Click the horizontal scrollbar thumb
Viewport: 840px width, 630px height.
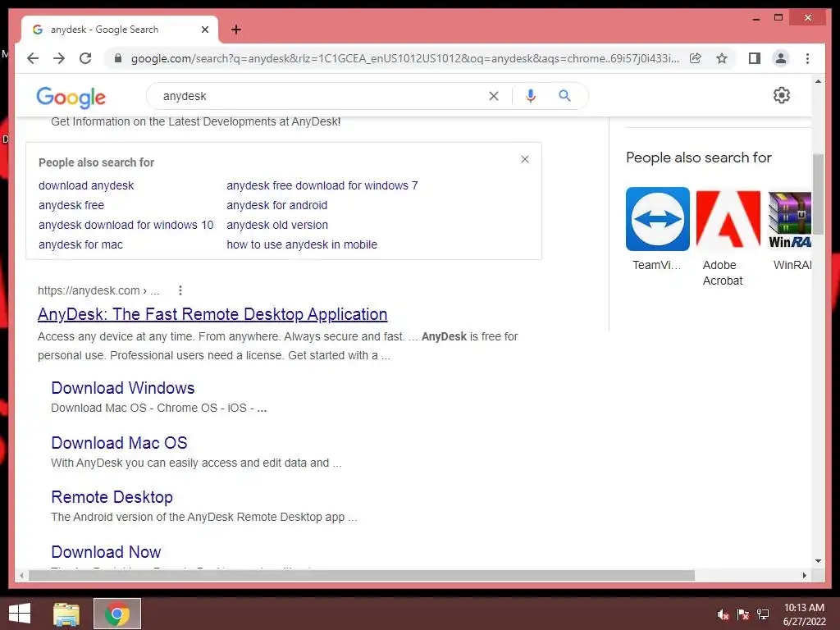[362, 575]
